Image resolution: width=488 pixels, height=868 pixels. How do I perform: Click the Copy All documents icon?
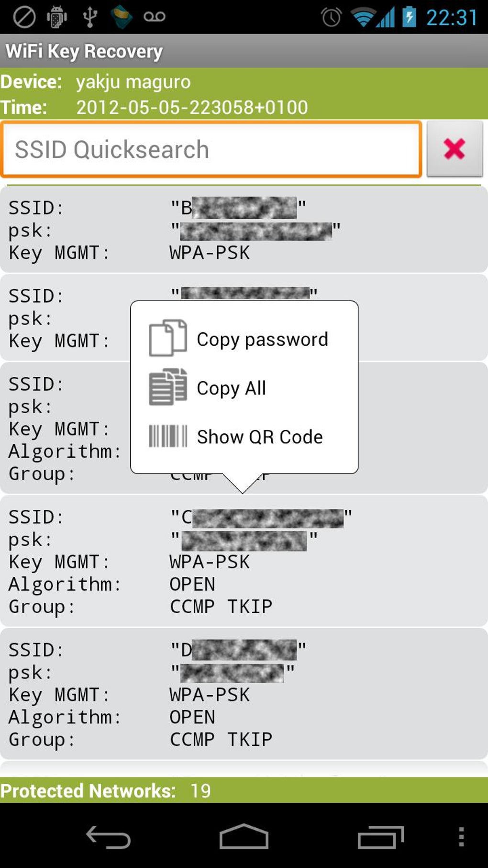tap(167, 387)
